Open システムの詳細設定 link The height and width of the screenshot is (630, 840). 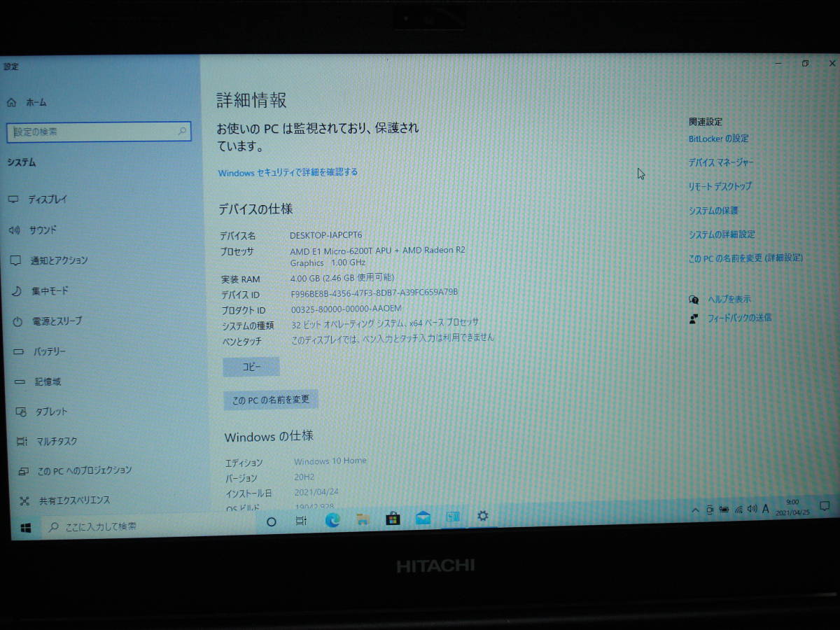click(x=722, y=234)
